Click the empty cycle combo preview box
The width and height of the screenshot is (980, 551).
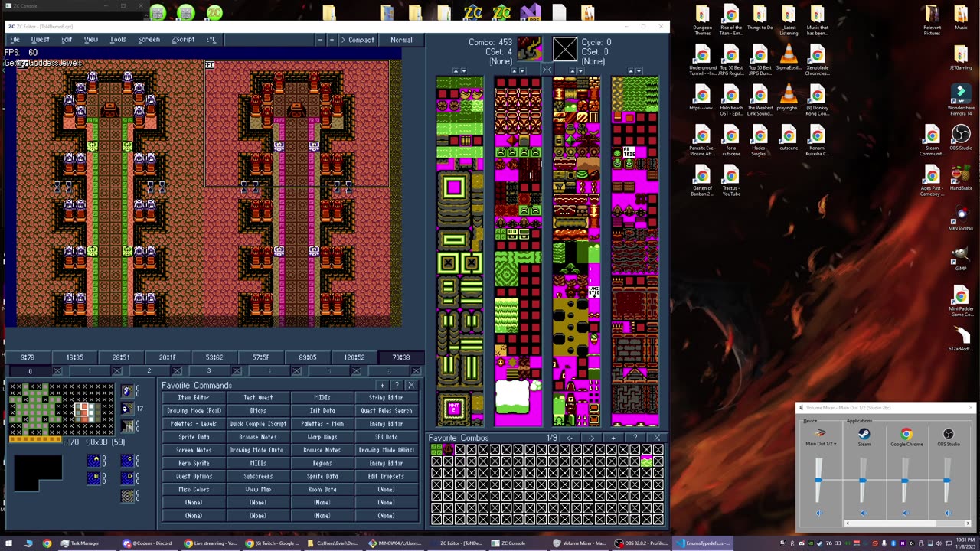(x=565, y=50)
